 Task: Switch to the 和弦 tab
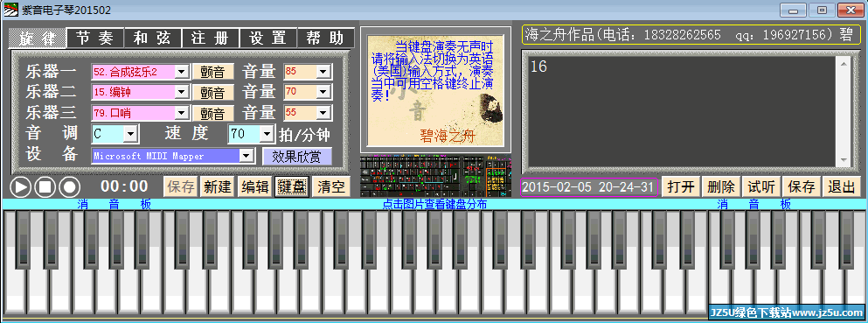[x=153, y=38]
